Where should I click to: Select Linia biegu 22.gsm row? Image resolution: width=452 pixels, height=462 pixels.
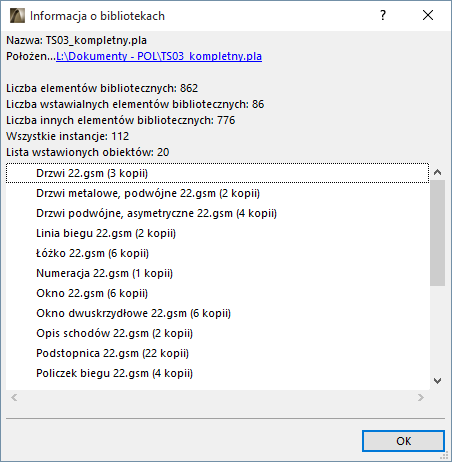click(x=217, y=233)
